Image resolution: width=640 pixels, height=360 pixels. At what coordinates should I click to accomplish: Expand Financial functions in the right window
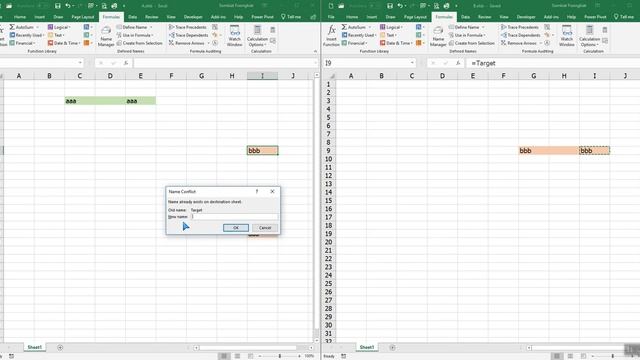(x=355, y=43)
